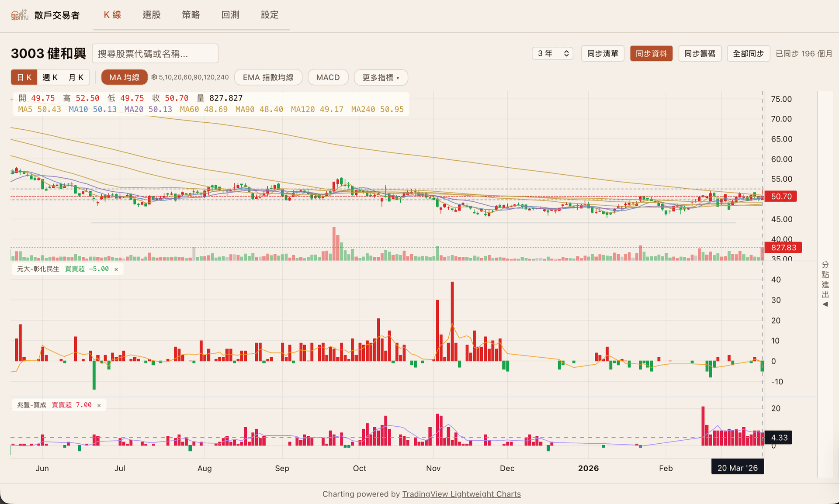Viewport: 839px width, 504px height.
Task: Open the 回測 tab
Action: 230,15
